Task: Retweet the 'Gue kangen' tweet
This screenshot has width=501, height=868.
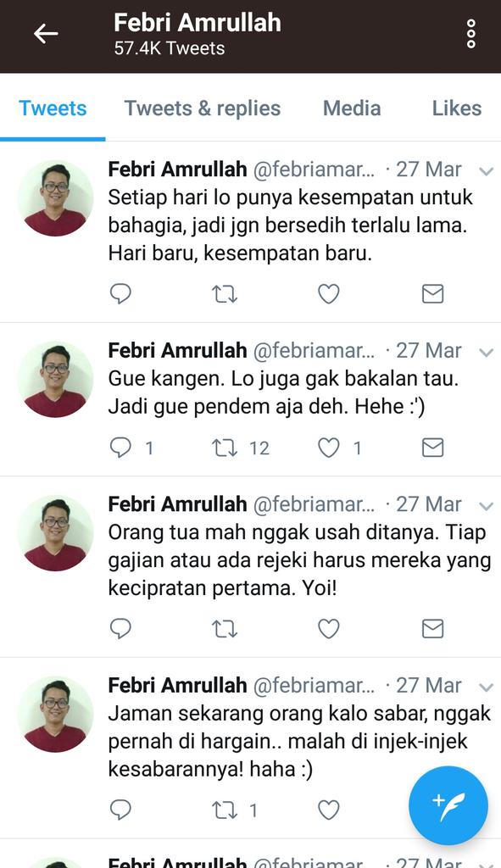Action: (225, 448)
